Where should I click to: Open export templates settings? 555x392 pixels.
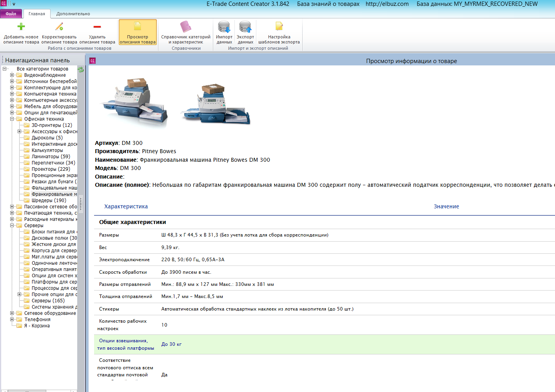279,33
